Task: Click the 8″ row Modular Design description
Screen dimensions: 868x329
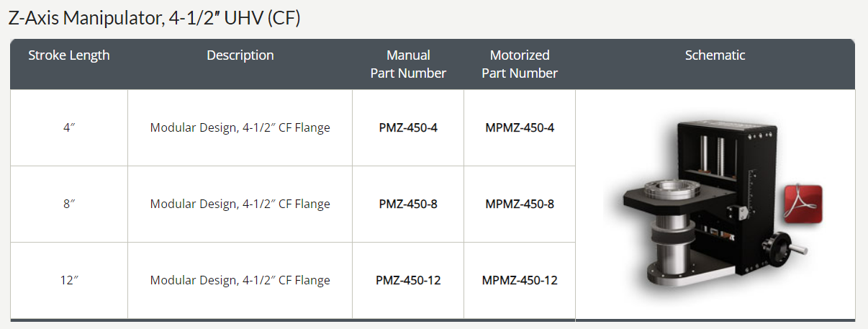Action: pyautogui.click(x=240, y=204)
